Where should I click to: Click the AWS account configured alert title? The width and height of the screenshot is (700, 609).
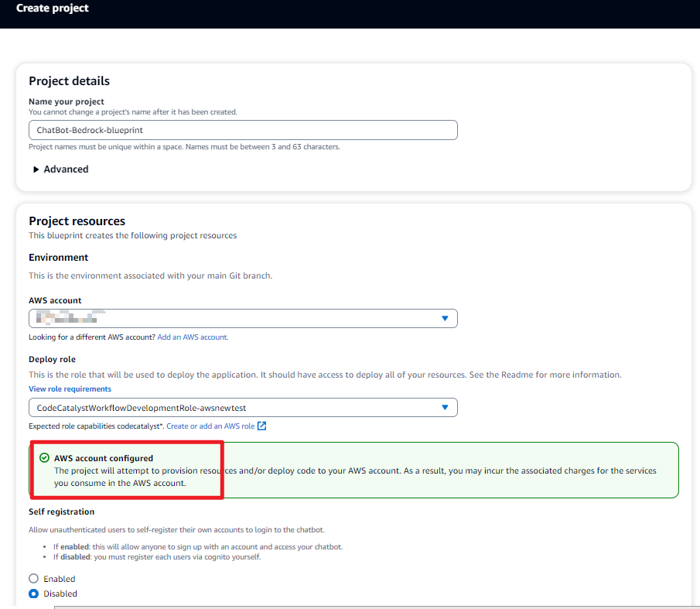tap(103, 458)
